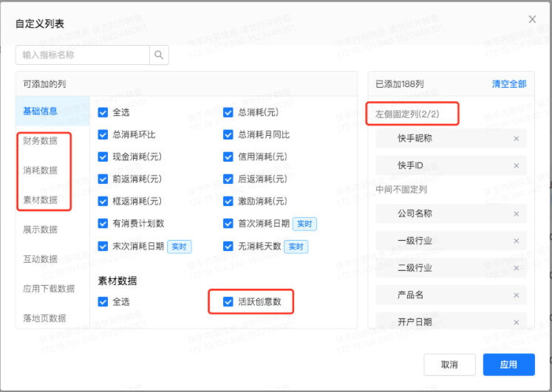The image size is (552, 392).
Task: Select the 基础信息 category tab
Action: (52, 111)
